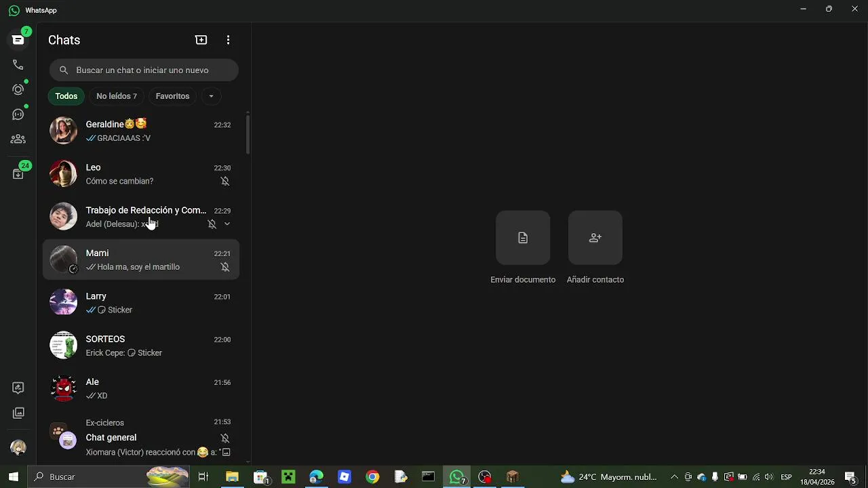This screenshot has height=488, width=868.
Task: Expand the chevron on Trabajo de Redacción chat
Action: [227, 224]
